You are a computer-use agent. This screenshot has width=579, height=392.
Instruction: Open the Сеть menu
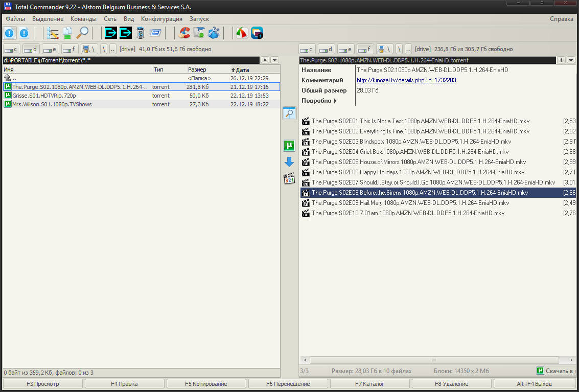click(110, 19)
